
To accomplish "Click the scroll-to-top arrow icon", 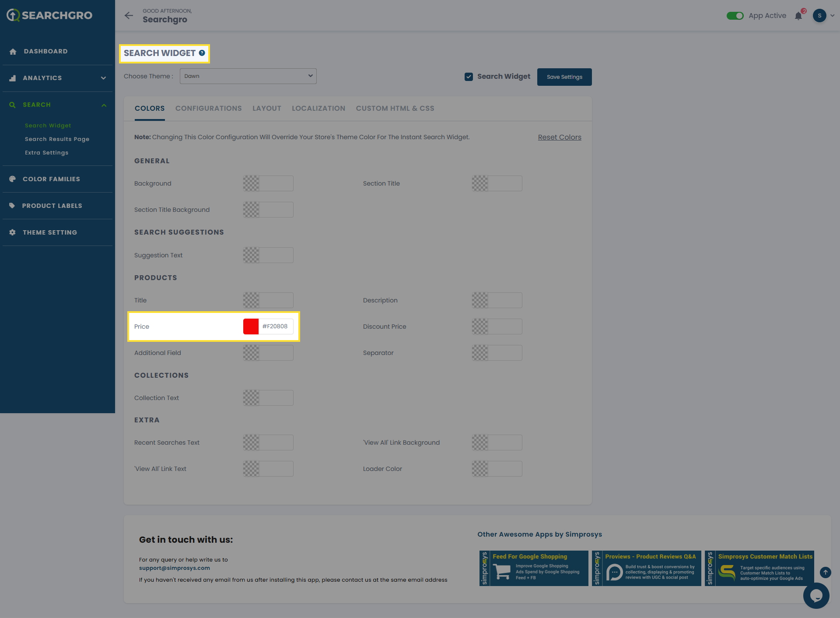I will [x=826, y=572].
